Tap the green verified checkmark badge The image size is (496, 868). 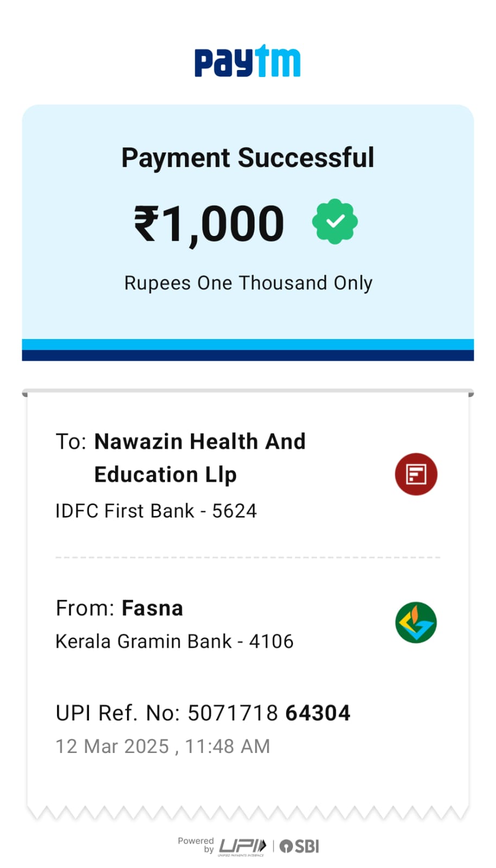335,221
